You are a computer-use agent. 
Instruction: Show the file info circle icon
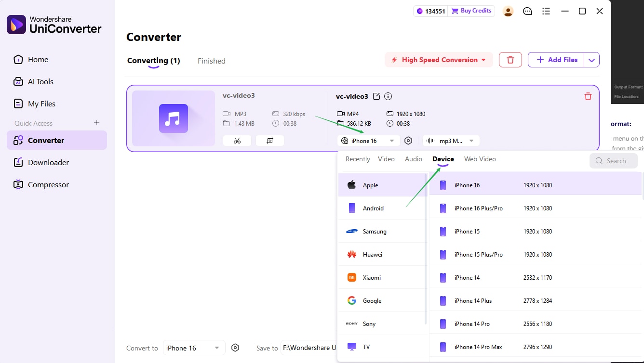[x=388, y=96]
